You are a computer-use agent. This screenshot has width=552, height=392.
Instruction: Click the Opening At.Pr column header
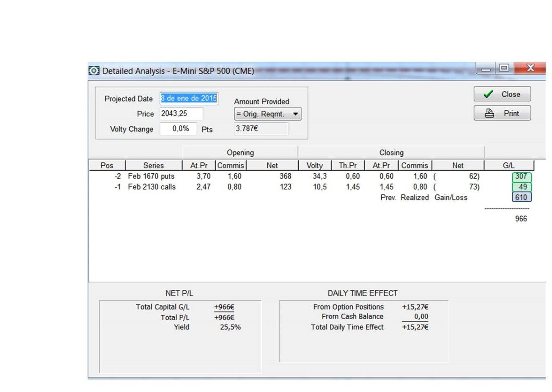(x=199, y=165)
